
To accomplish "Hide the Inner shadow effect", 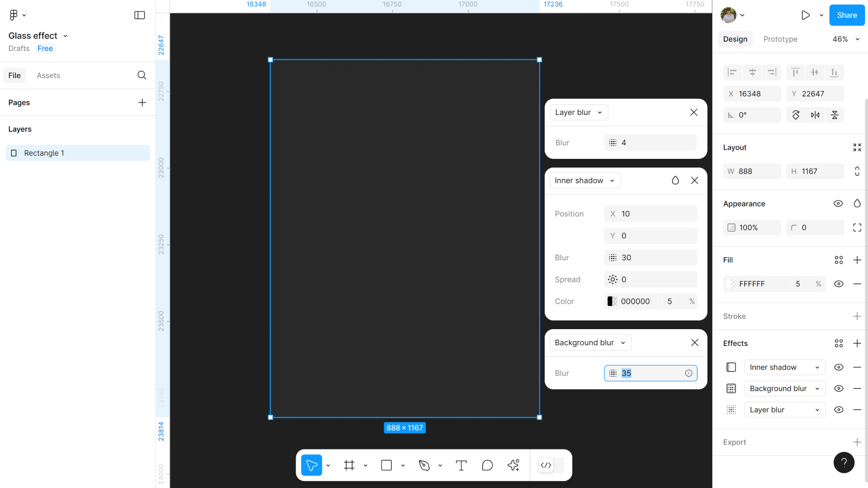I will tap(838, 367).
